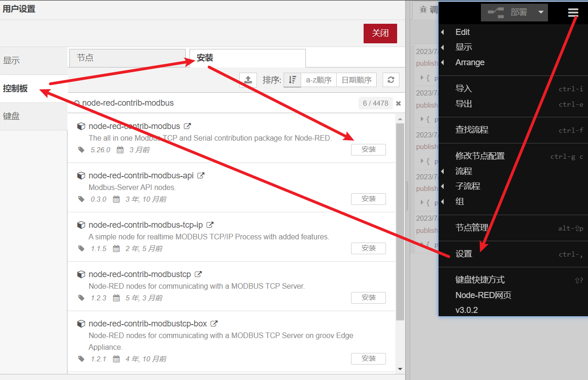Open the 显示 settings section in the sidebar
Viewport: 588px width, 380px height.
coord(34,61)
